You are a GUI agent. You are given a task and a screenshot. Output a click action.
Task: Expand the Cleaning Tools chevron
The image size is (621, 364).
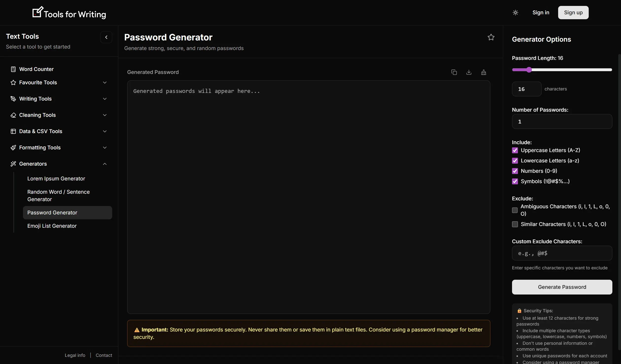[105, 115]
